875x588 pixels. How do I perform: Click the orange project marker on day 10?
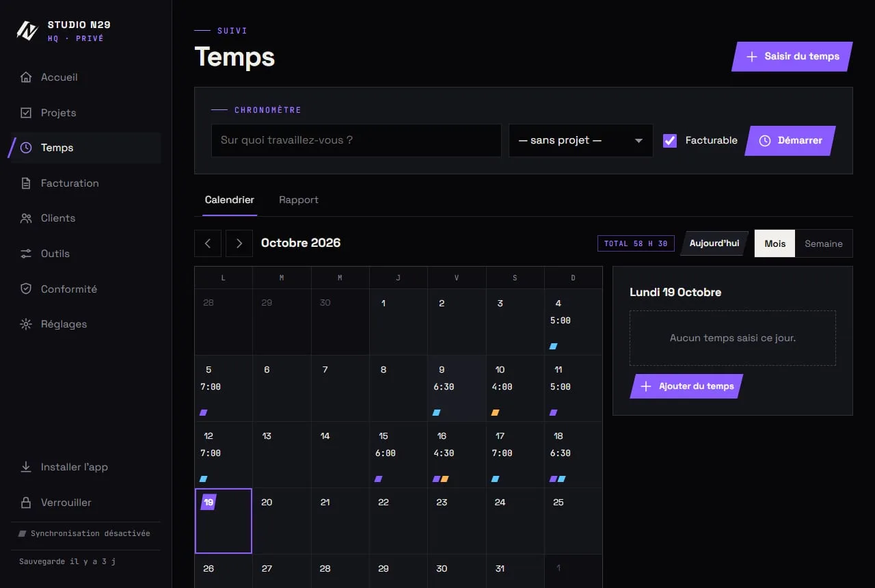click(x=496, y=412)
